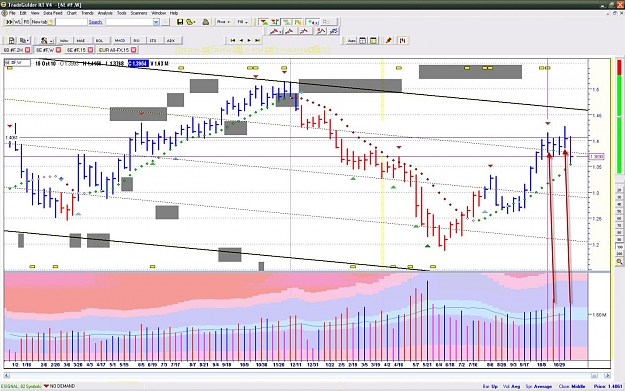This screenshot has height=391, width=625.
Task: Open the Scanners menu
Action: click(139, 13)
